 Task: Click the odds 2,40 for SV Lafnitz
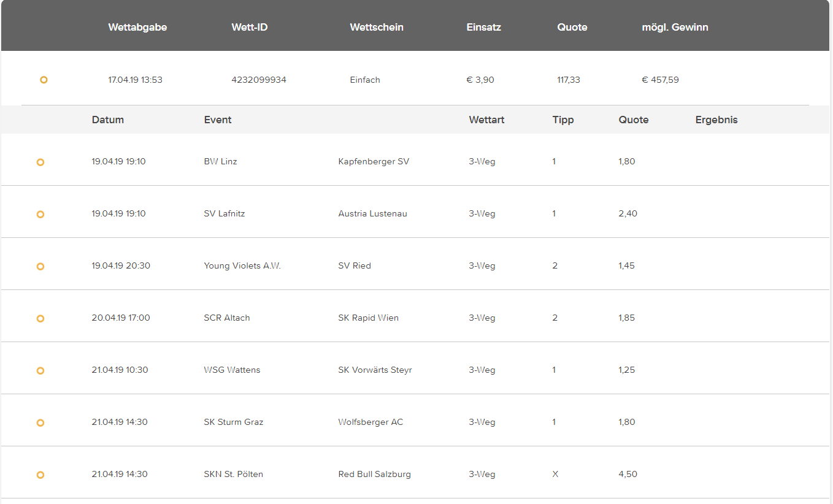point(628,213)
